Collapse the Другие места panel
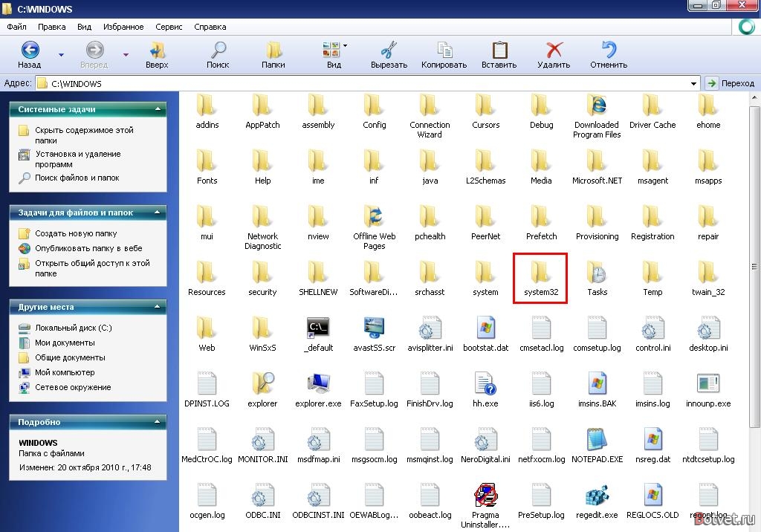The height and width of the screenshot is (532, 761). [158, 307]
